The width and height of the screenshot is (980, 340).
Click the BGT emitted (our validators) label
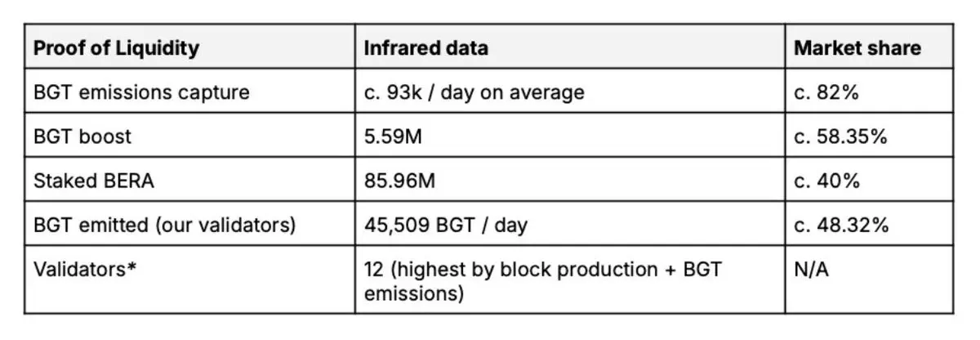pyautogui.click(x=164, y=225)
